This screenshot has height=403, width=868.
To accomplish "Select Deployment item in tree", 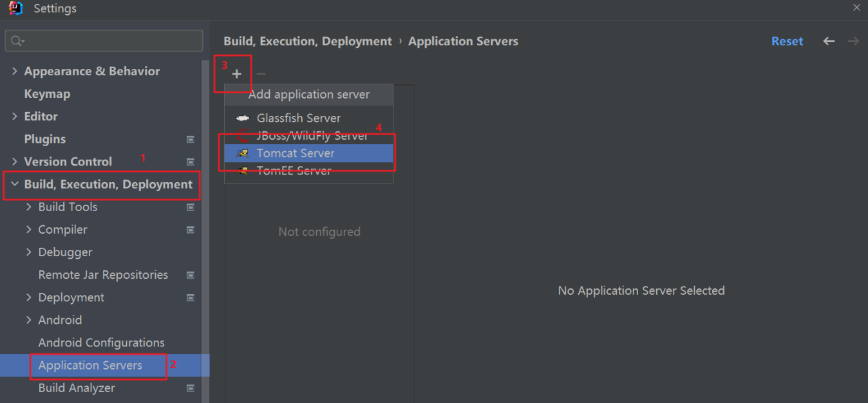I will pyautogui.click(x=71, y=297).
